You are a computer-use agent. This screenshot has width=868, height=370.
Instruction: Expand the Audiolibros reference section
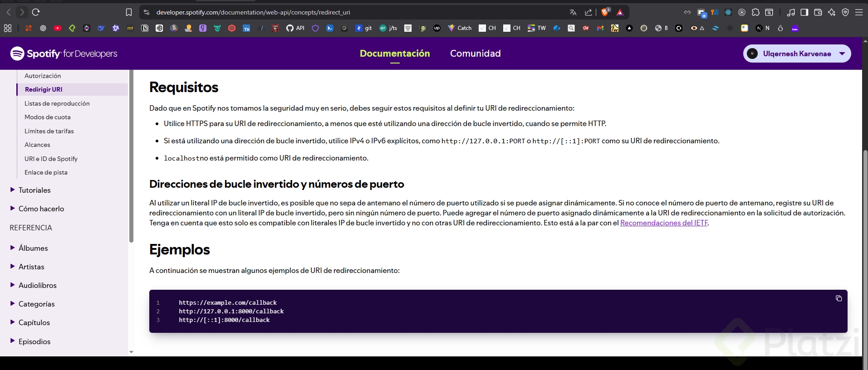click(33, 285)
